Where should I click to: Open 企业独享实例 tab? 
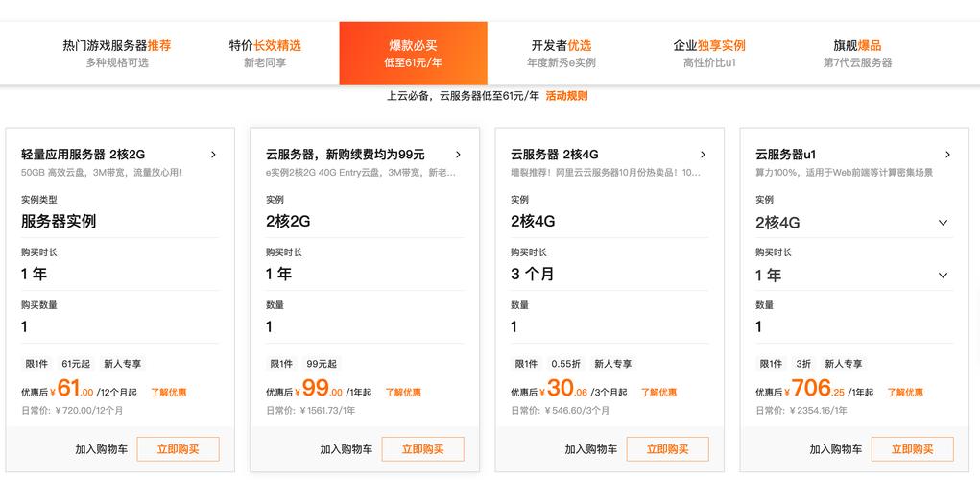(709, 53)
